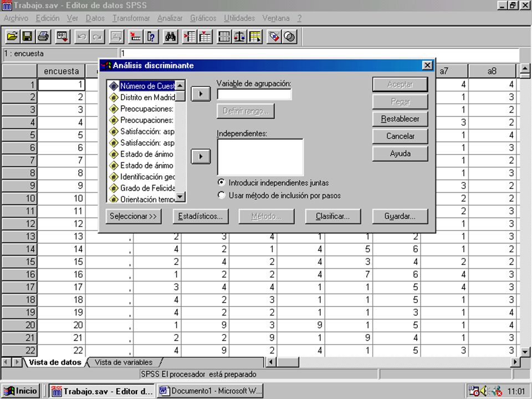Screen dimensions: 532x399
Task: Open the 'Guardar...' dialog
Action: pyautogui.click(x=400, y=216)
